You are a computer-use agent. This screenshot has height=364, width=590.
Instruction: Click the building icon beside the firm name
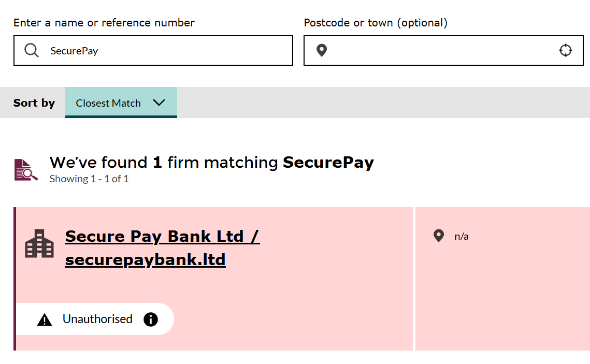pyautogui.click(x=39, y=243)
